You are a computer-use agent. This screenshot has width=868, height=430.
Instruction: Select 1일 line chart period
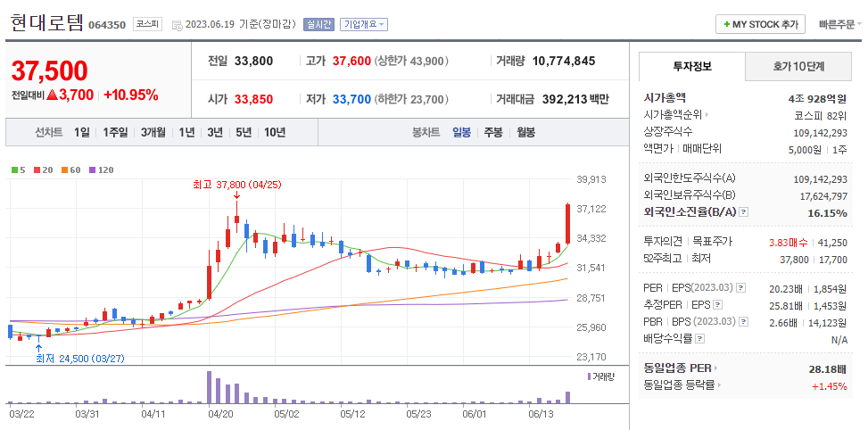click(x=81, y=133)
